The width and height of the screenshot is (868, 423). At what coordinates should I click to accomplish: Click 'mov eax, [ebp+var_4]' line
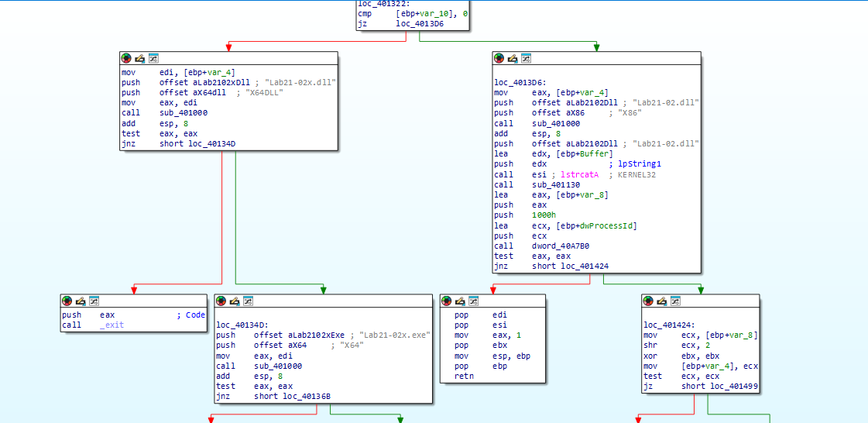tap(551, 93)
